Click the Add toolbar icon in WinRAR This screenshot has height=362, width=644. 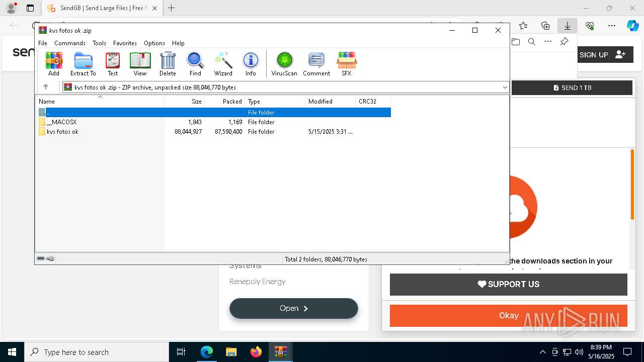[x=54, y=64]
